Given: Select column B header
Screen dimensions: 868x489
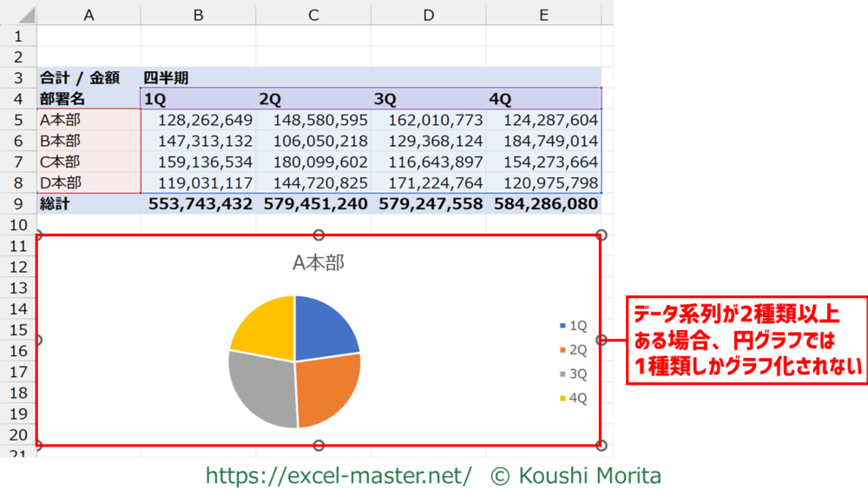Looking at the screenshot, I should tap(198, 14).
